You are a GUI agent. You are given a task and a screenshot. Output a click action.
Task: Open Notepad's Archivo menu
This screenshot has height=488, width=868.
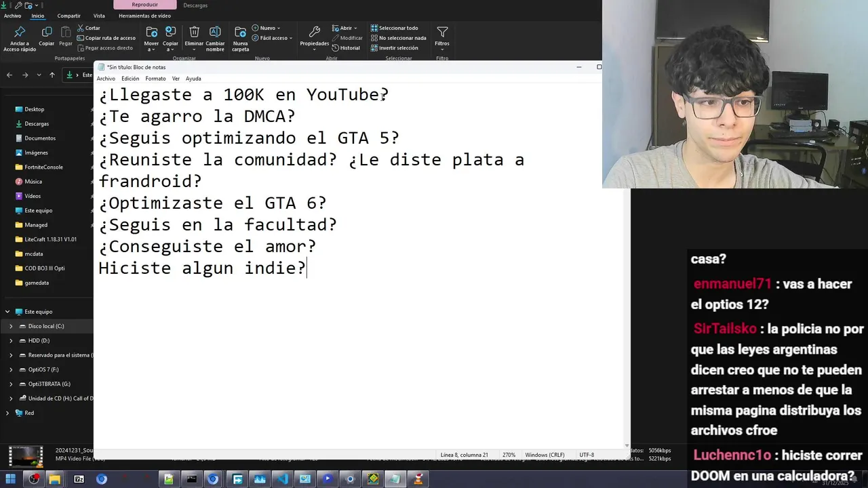[106, 79]
